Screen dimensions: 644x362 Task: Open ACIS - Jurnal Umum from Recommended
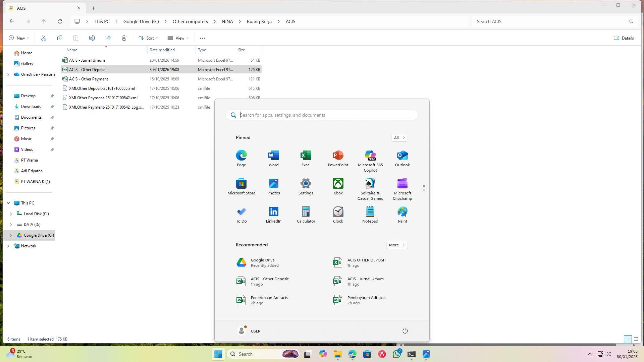click(x=365, y=281)
